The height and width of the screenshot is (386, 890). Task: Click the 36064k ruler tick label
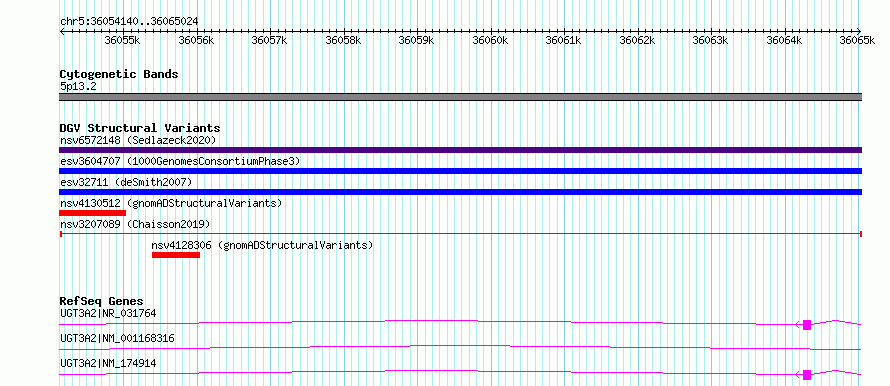point(785,40)
